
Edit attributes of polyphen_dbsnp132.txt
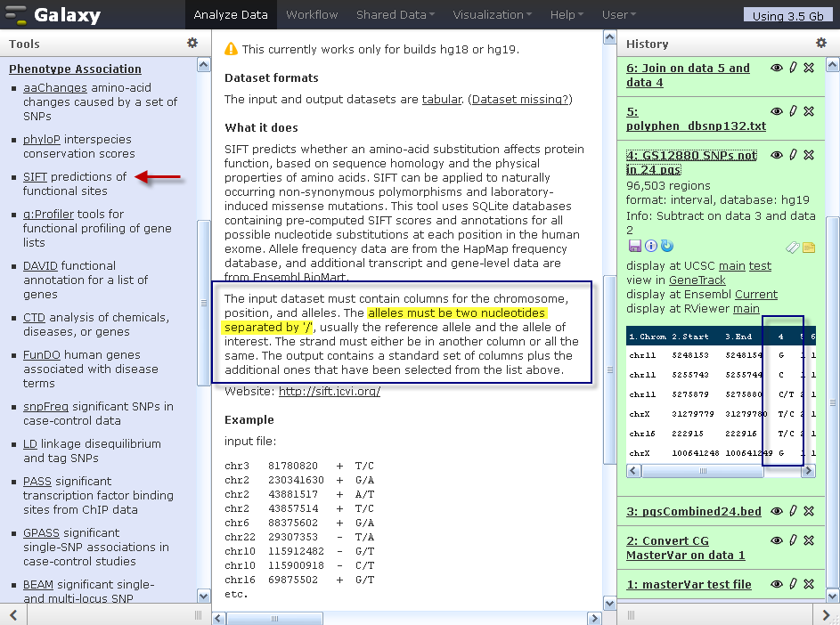pos(794,111)
